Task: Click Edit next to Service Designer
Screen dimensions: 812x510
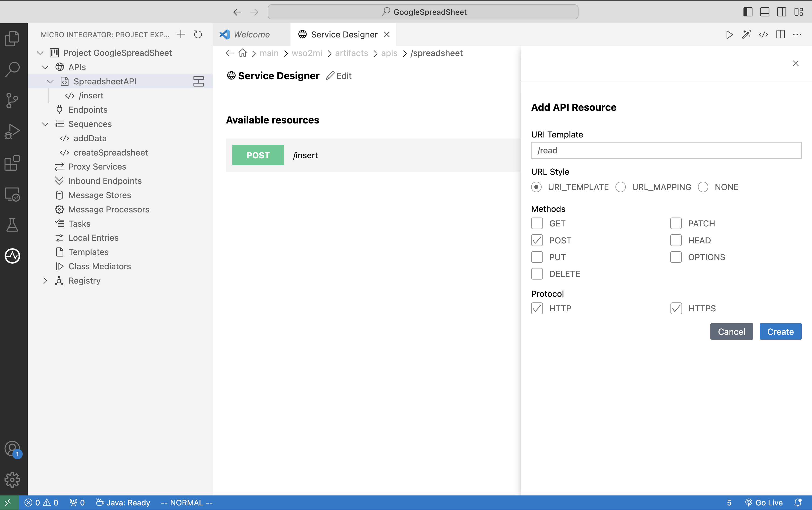Action: pyautogui.click(x=339, y=76)
